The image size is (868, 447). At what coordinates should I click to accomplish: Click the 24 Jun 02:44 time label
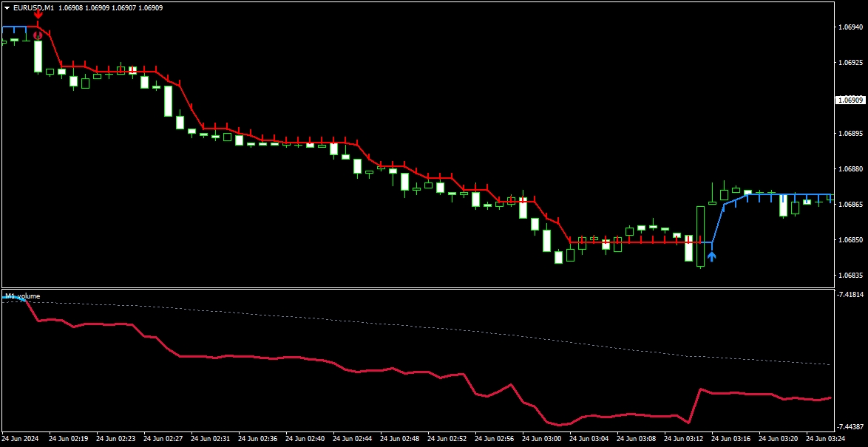(x=353, y=439)
